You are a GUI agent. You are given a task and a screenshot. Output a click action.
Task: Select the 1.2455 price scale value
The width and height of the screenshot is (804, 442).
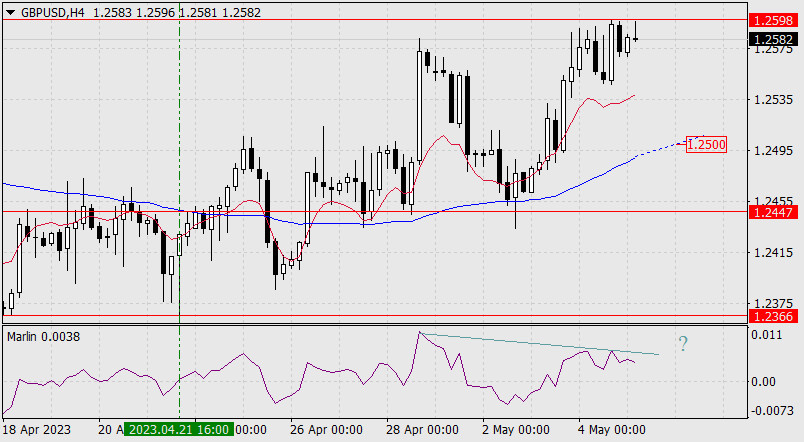[773, 201]
